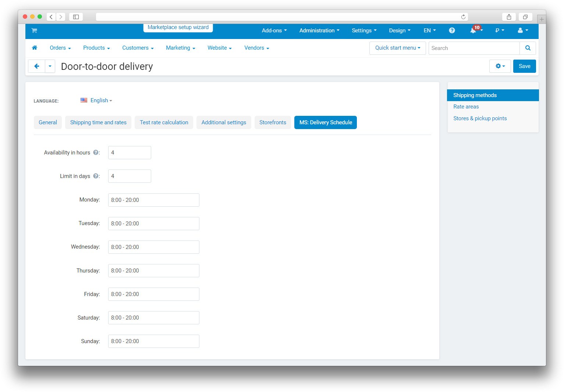Viewport: 564px width, 392px height.
Task: Reload the page in the browser
Action: pos(463,17)
